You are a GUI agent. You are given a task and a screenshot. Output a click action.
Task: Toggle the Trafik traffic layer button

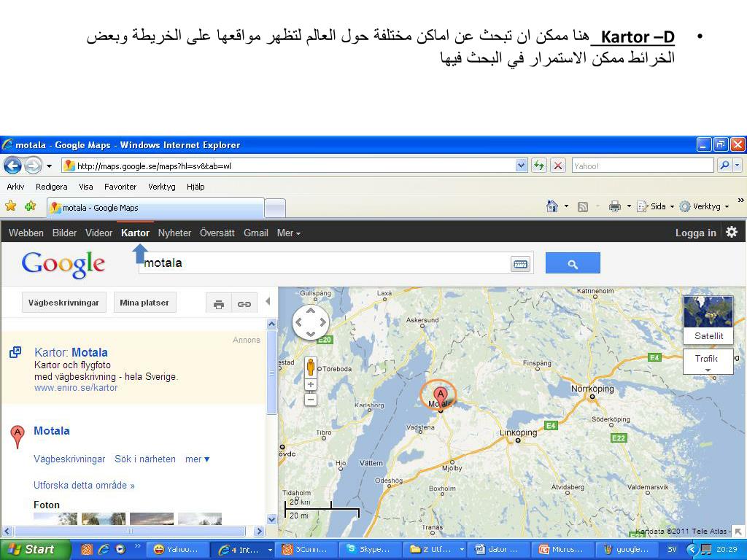click(708, 362)
